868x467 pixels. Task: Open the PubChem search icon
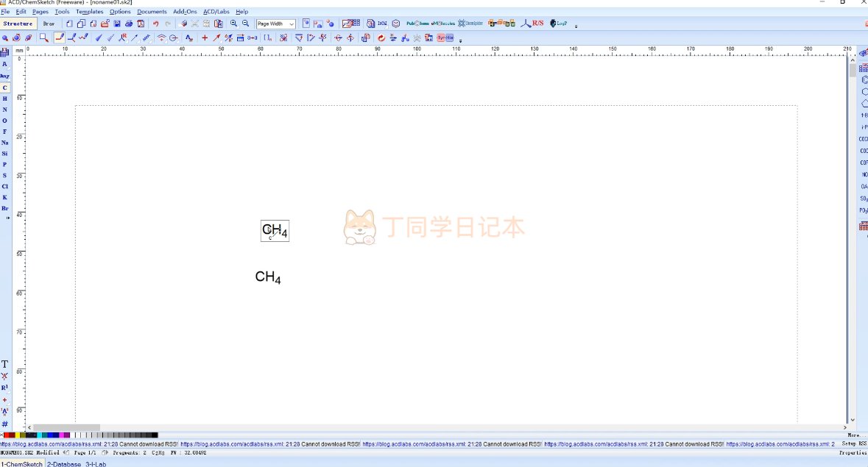pyautogui.click(x=417, y=24)
